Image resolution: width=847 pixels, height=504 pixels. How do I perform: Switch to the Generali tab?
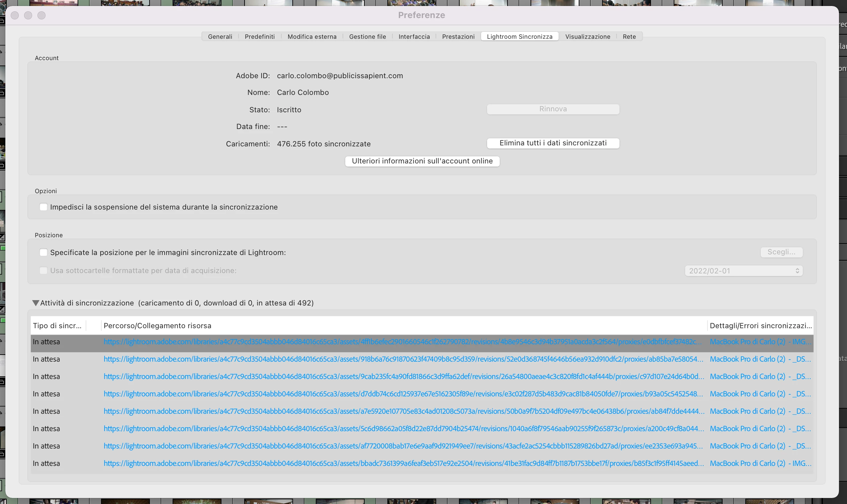click(x=220, y=37)
